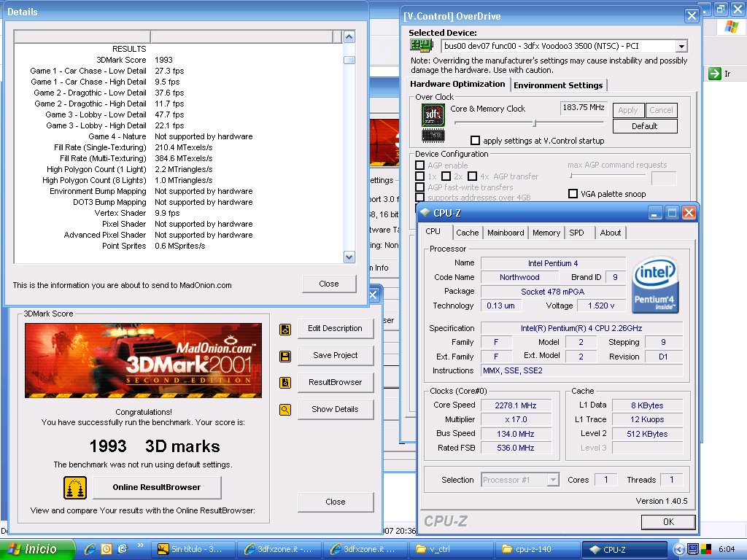Image resolution: width=747 pixels, height=560 pixels.
Task: Click the green Ir go arrow icon
Action: pyautogui.click(x=713, y=74)
